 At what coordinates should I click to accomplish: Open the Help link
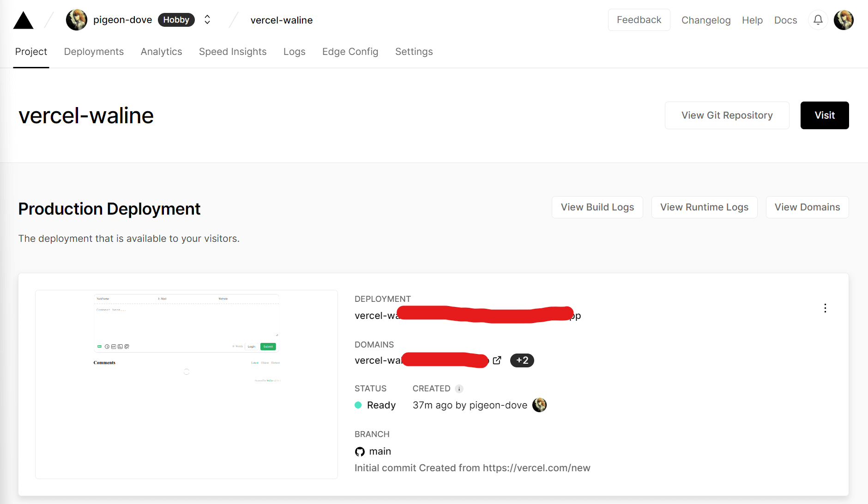coord(752,20)
